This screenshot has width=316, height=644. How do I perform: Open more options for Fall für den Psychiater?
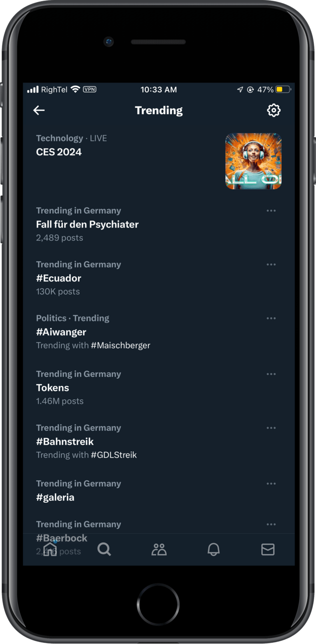[x=271, y=211]
